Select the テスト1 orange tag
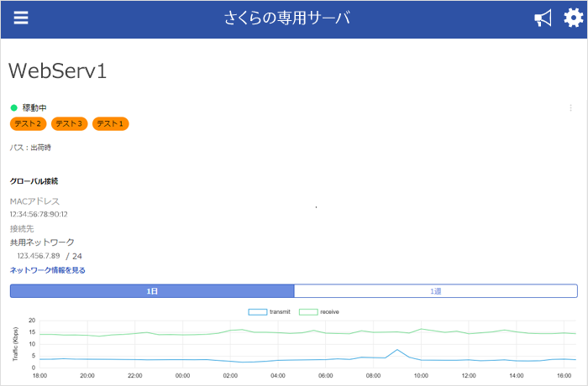The width and height of the screenshot is (588, 386). click(110, 124)
